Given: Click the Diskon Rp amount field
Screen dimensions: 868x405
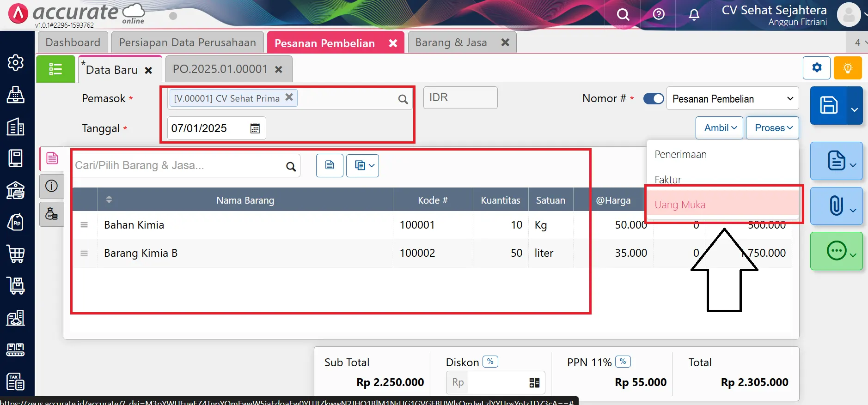Looking at the screenshot, I should pos(495,382).
